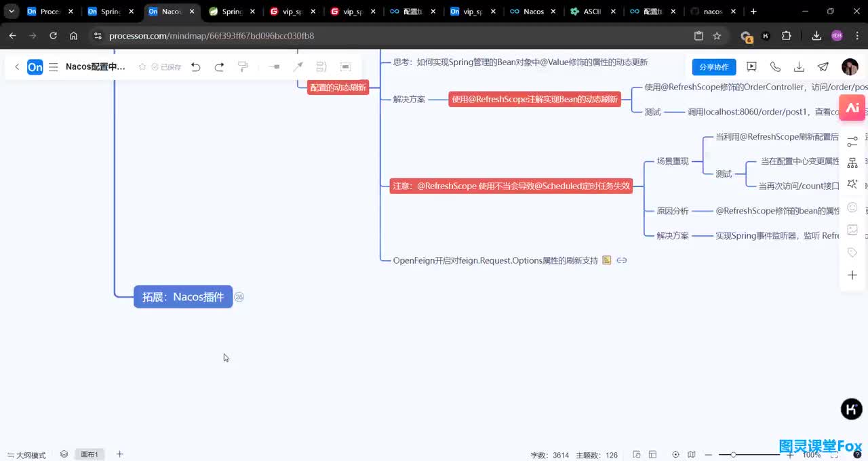Open the hamburger main menu
This screenshot has width=868, height=461.
click(54, 67)
